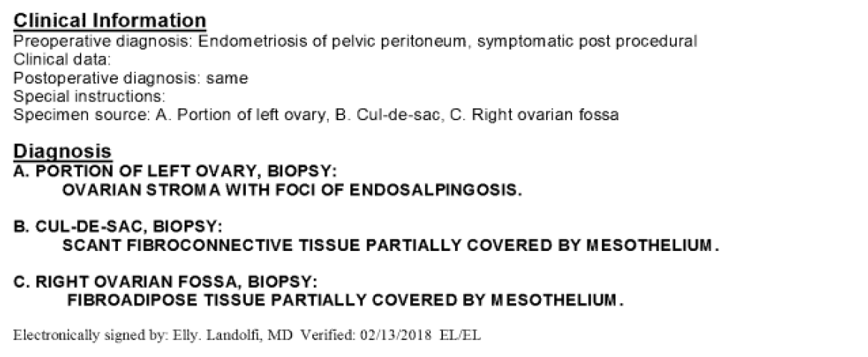Click the Special instructions label
Image resolution: width=868 pixels, height=357 pixels.
point(89,96)
